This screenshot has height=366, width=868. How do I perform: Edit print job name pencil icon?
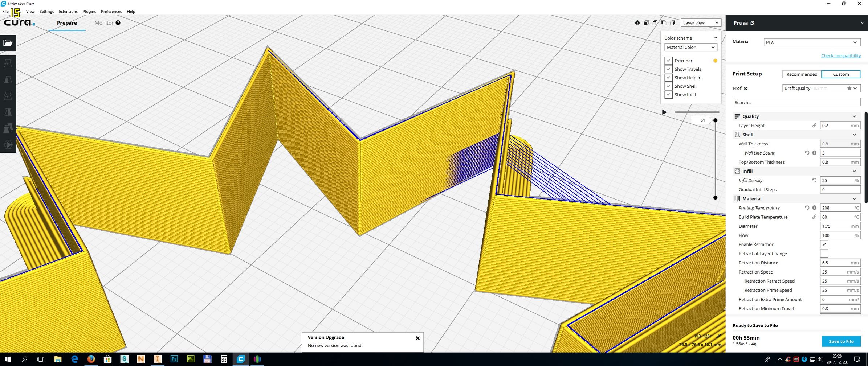[718, 336]
